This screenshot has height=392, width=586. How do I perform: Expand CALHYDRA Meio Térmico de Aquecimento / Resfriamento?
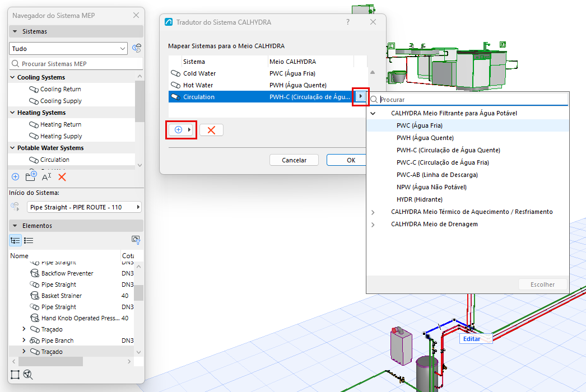pos(373,212)
